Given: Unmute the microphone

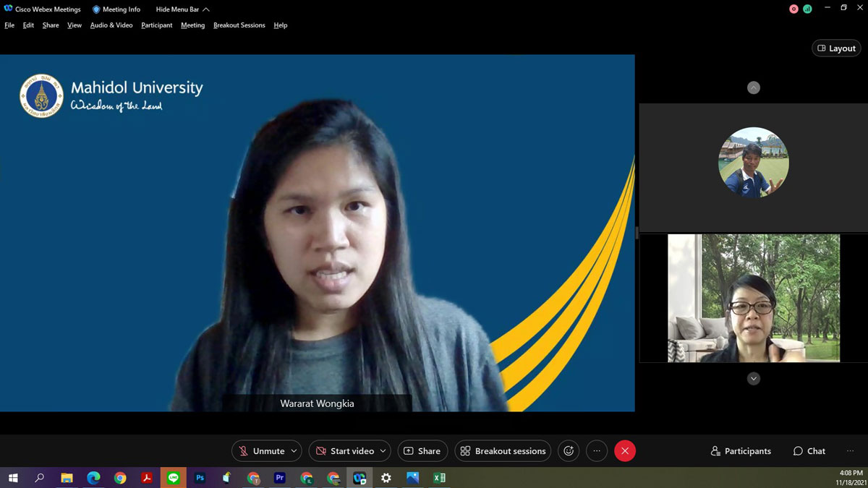Looking at the screenshot, I should click(261, 451).
